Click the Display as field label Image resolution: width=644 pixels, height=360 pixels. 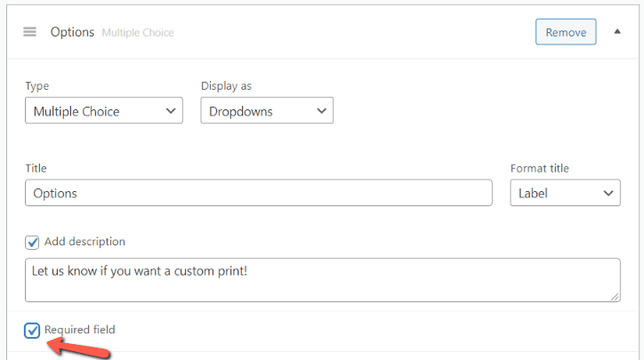coord(226,86)
